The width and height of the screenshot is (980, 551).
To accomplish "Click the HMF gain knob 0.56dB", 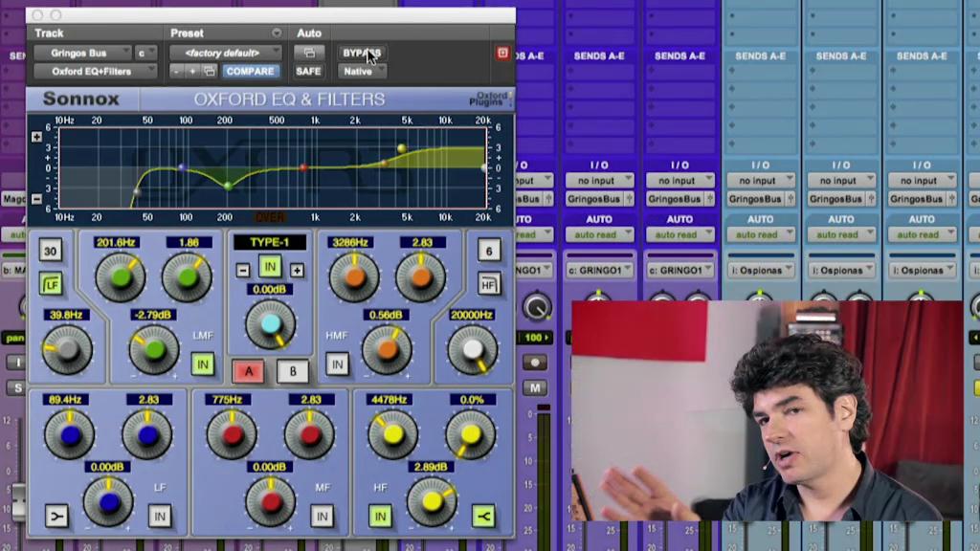I will click(387, 350).
